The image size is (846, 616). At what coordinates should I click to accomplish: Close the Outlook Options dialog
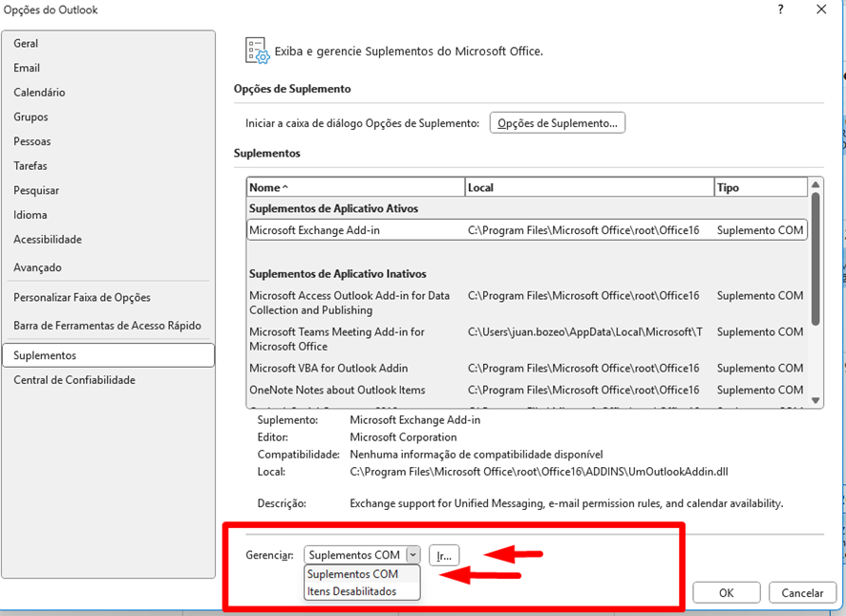tap(820, 11)
